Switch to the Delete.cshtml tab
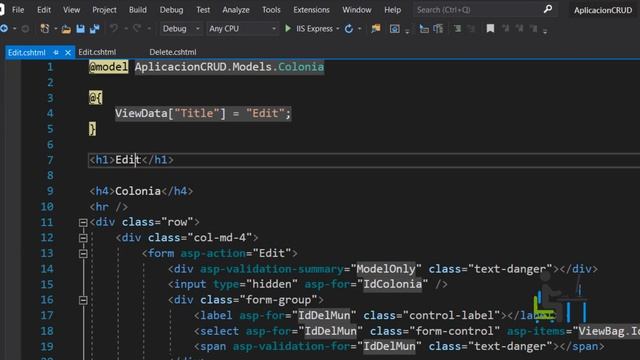The image size is (640, 360). point(173,52)
